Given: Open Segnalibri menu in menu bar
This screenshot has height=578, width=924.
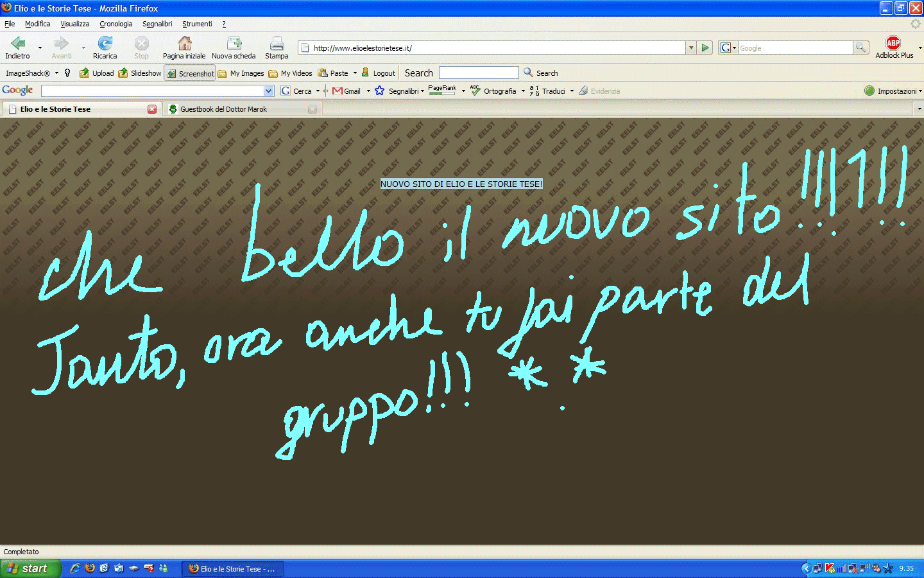Looking at the screenshot, I should [x=157, y=24].
